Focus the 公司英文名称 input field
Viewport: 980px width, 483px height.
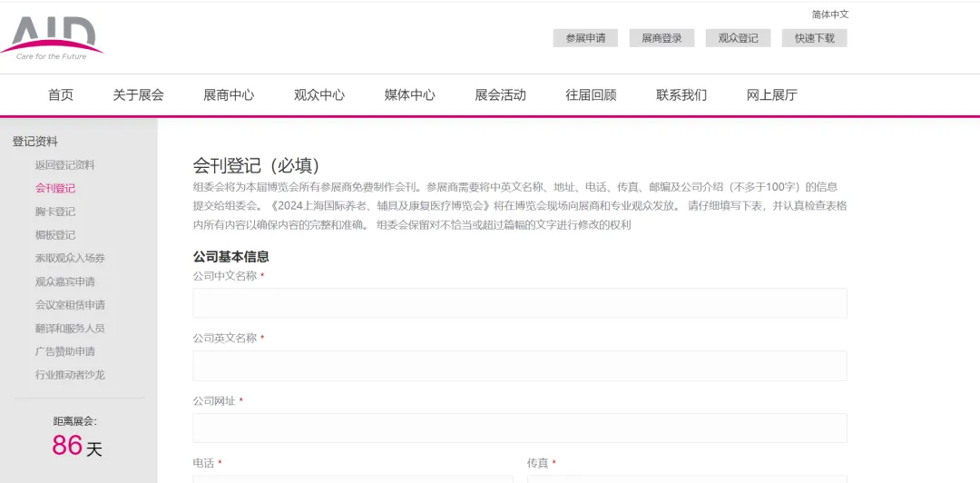click(x=520, y=366)
